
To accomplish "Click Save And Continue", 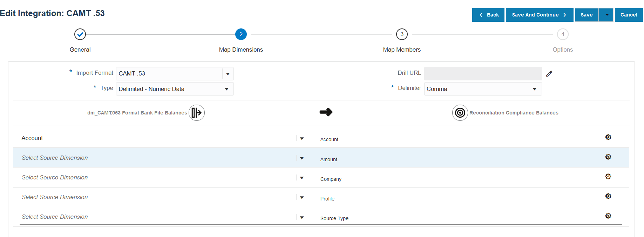I will [x=539, y=15].
